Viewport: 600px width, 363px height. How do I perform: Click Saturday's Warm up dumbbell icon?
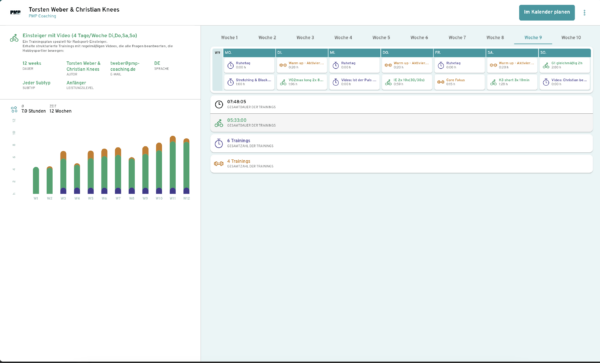click(x=493, y=65)
